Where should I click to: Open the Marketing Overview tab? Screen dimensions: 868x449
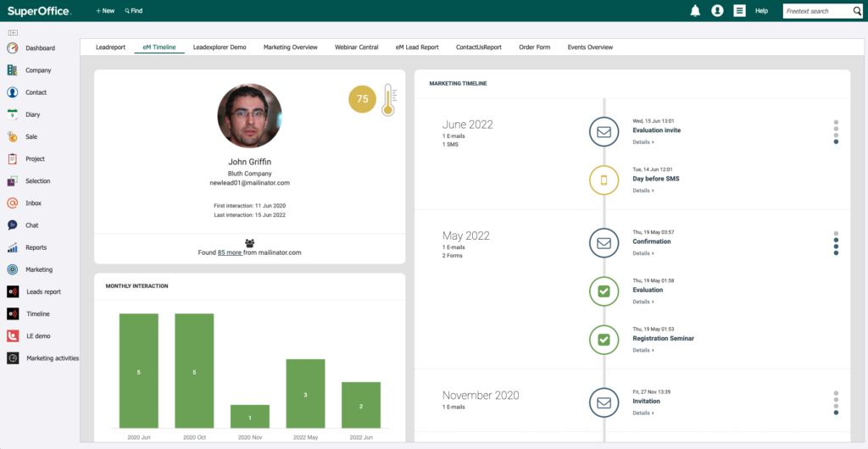click(x=291, y=47)
